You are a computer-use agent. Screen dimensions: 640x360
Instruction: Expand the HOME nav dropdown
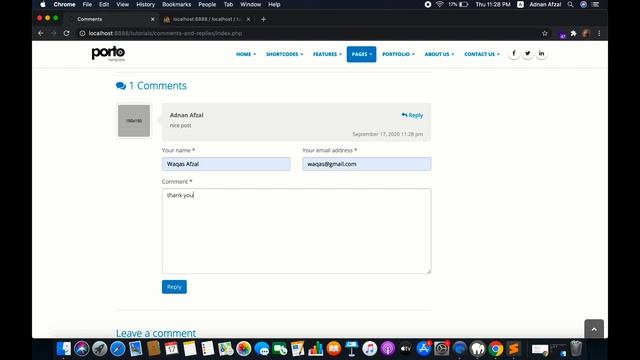(246, 54)
